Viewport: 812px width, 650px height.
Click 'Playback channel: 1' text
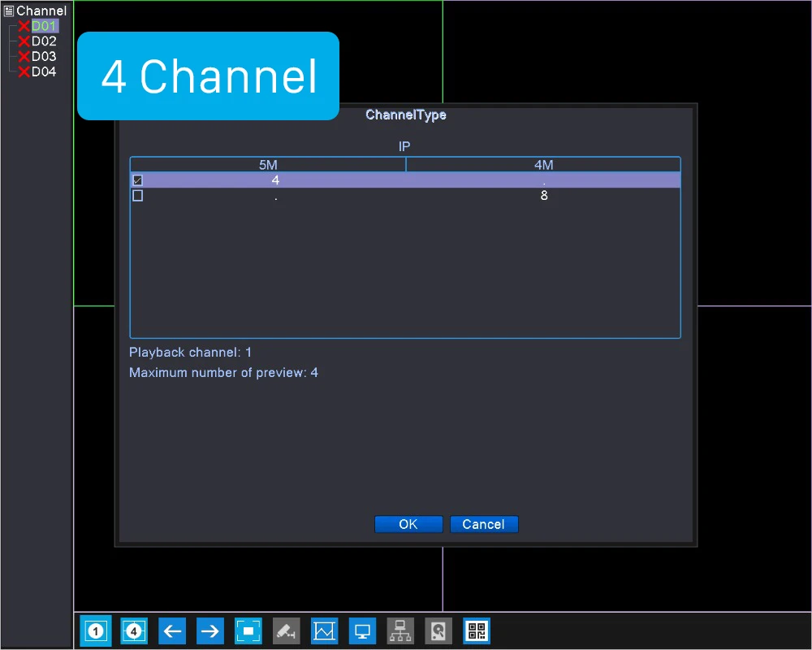tap(190, 353)
